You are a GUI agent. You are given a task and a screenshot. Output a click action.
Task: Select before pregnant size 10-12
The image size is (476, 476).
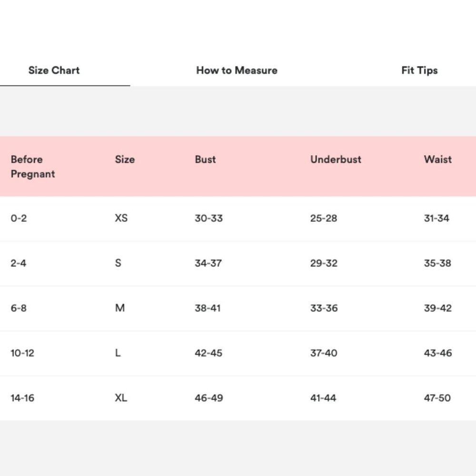click(22, 353)
